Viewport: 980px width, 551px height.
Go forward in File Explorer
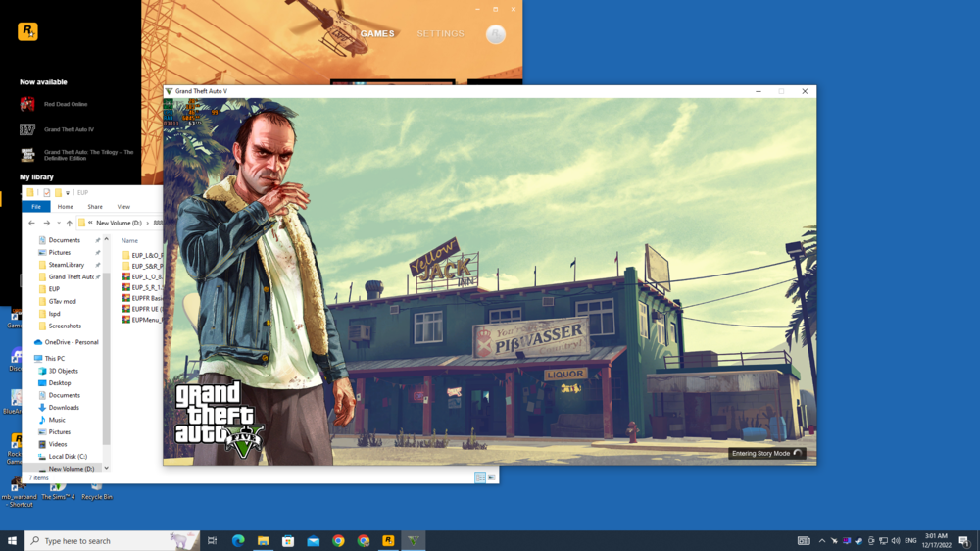46,223
